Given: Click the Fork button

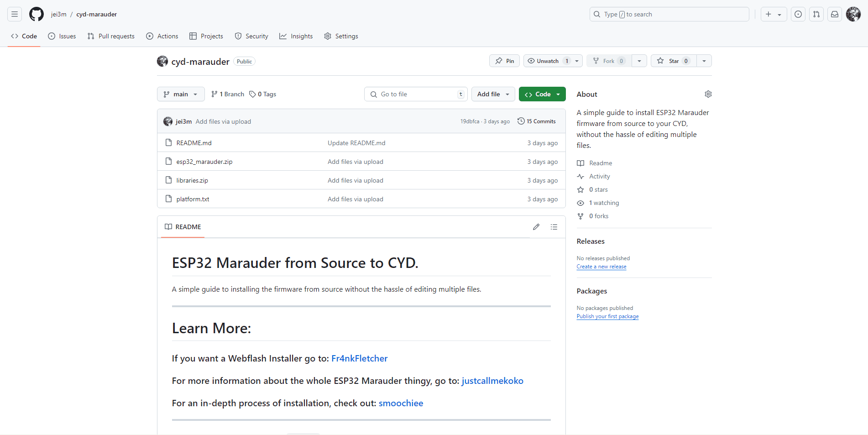Looking at the screenshot, I should [x=609, y=61].
